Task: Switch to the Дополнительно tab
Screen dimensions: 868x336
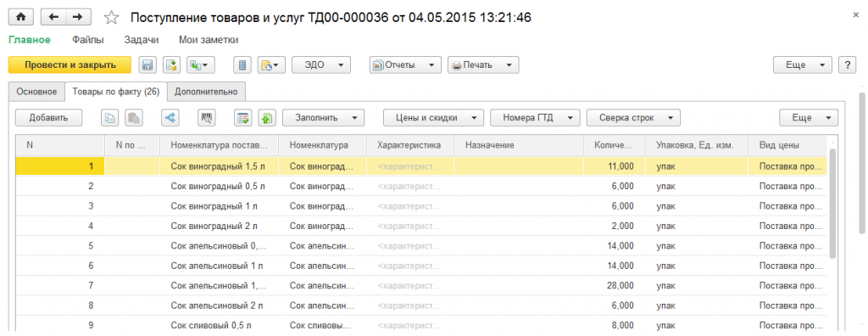Action: point(207,92)
